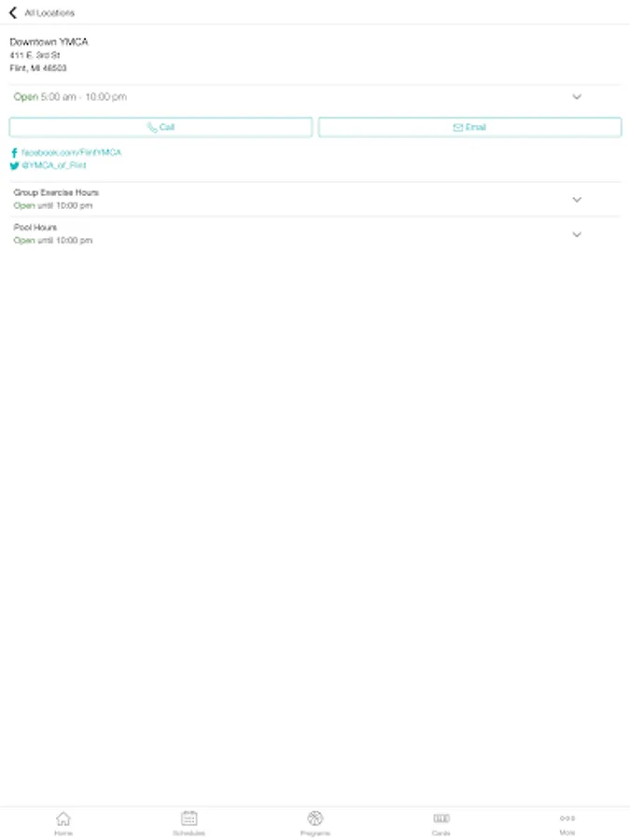Click the Facebook icon
The height and width of the screenshot is (840, 630).
click(14, 153)
